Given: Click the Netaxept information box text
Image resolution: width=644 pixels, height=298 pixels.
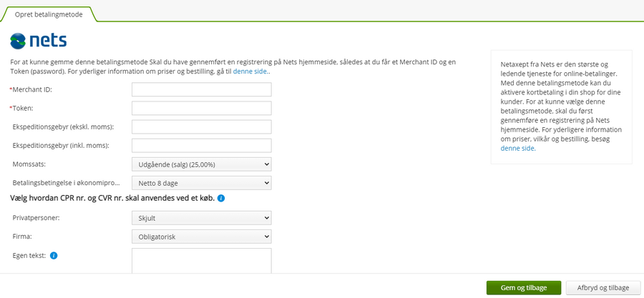Looking at the screenshot, I should pyautogui.click(x=561, y=106).
